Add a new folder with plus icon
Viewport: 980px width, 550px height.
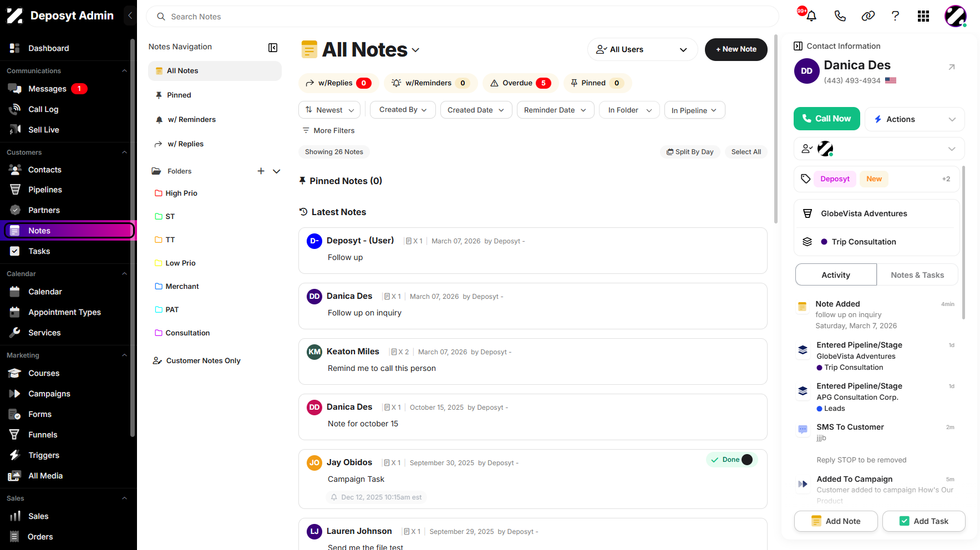(x=261, y=171)
